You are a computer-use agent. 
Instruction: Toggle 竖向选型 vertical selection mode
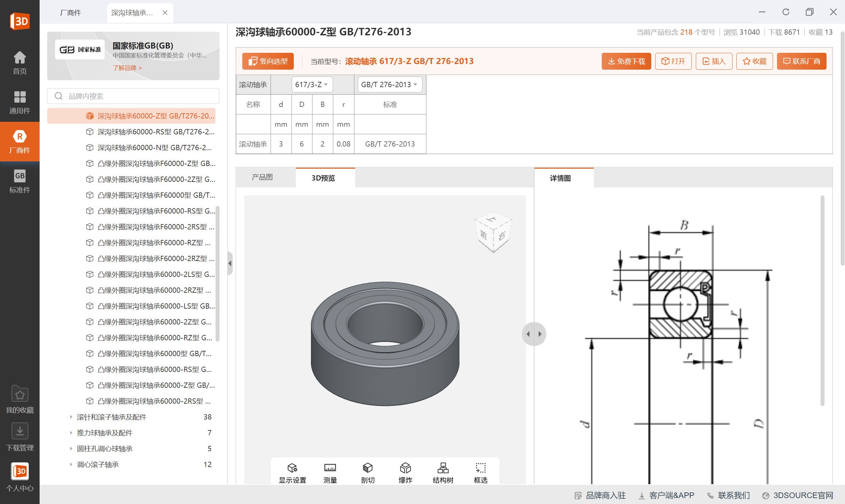(x=268, y=61)
